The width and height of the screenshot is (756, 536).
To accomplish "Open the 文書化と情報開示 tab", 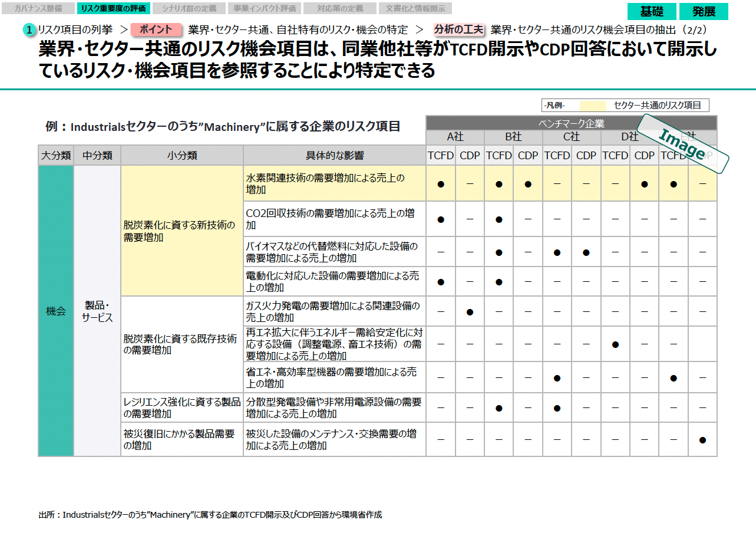I will [415, 9].
